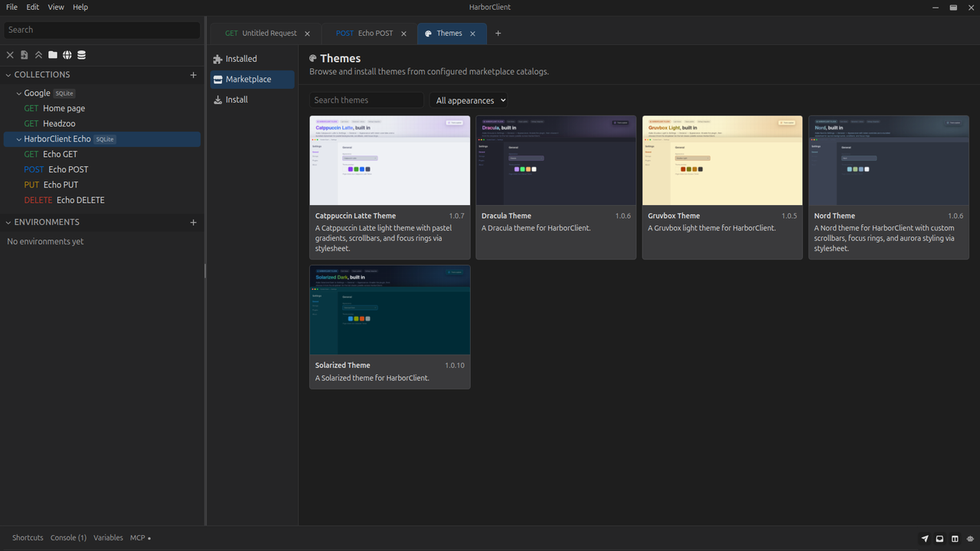Collapse the ENVIRONMENTS section

[8, 223]
